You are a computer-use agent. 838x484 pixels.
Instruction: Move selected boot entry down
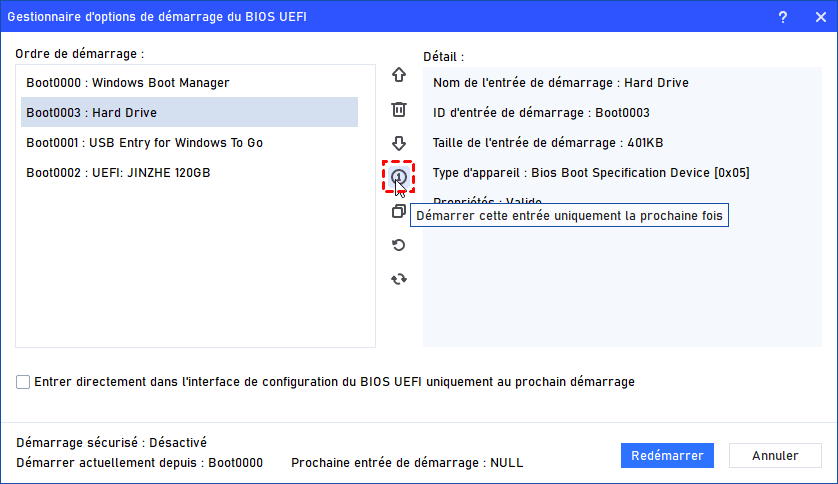point(399,143)
